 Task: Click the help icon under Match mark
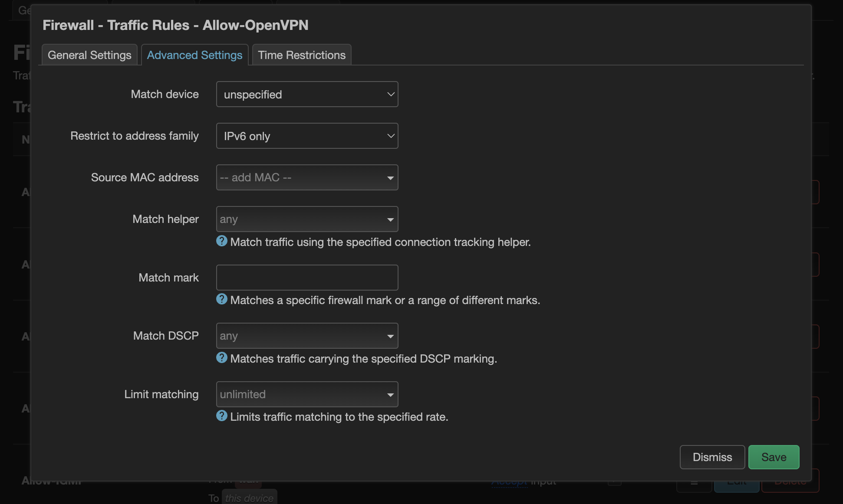[222, 299]
